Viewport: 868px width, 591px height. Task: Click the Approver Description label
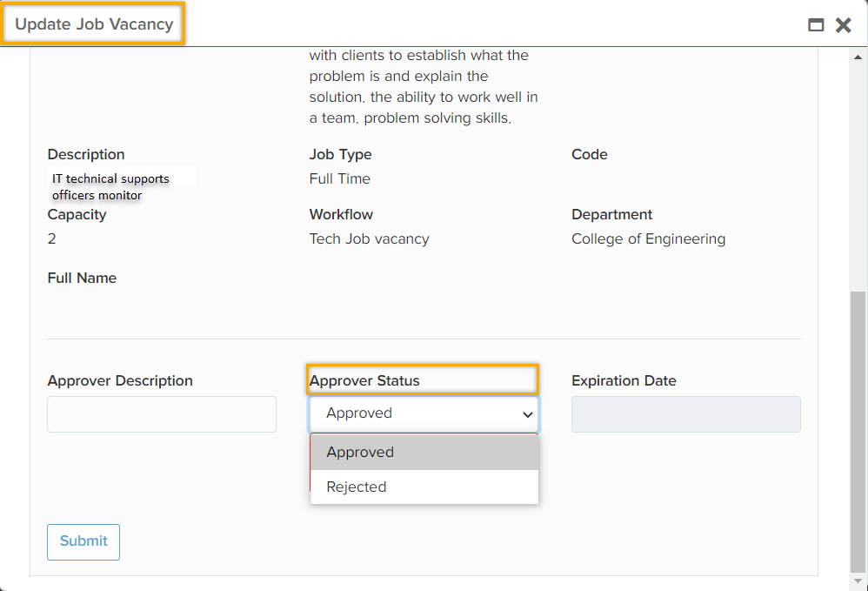(120, 380)
